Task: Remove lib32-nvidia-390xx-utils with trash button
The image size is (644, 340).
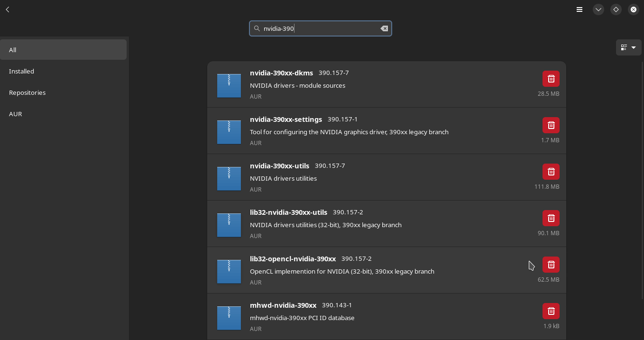Action: pos(551,218)
